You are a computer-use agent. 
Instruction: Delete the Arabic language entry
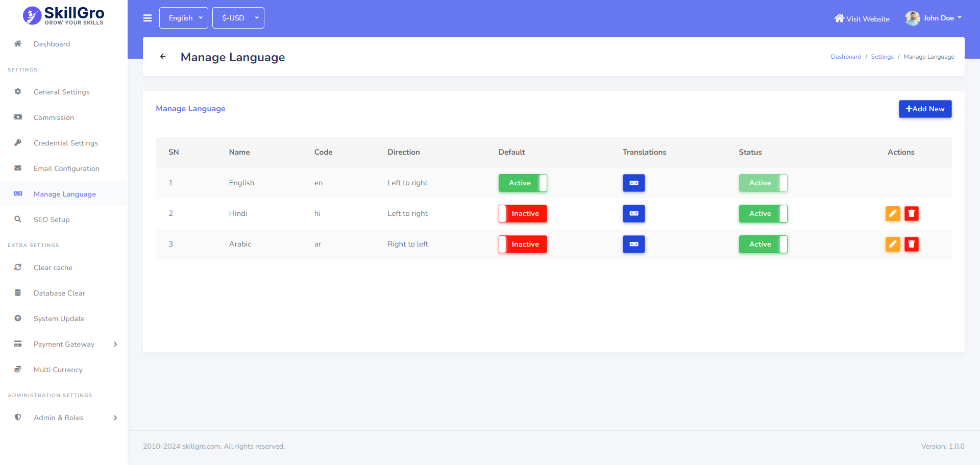(x=912, y=244)
